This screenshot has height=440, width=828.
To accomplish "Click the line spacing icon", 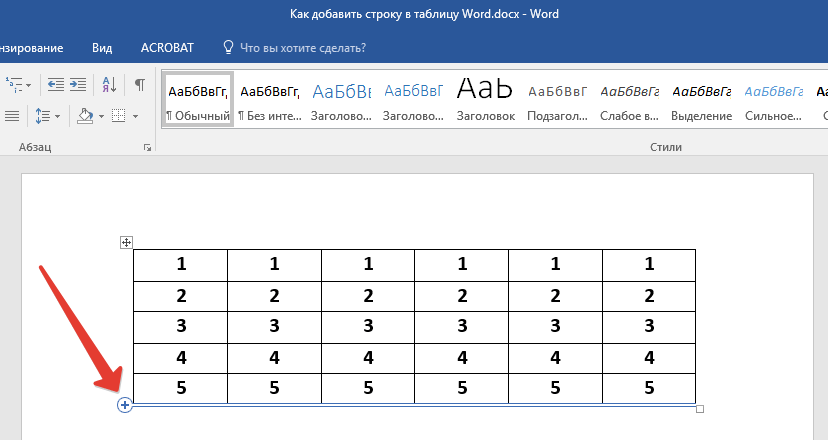I will (43, 116).
